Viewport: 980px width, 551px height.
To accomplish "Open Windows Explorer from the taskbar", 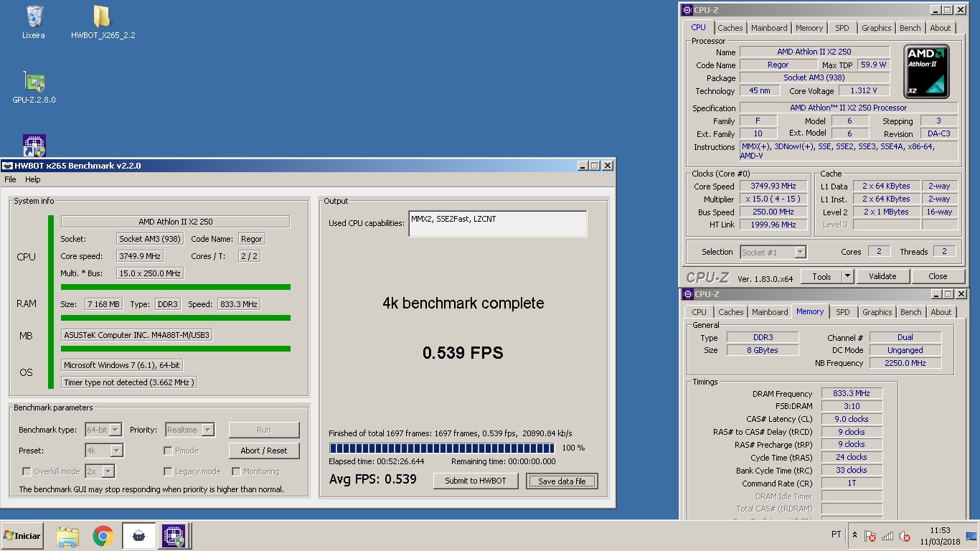I will pyautogui.click(x=67, y=536).
